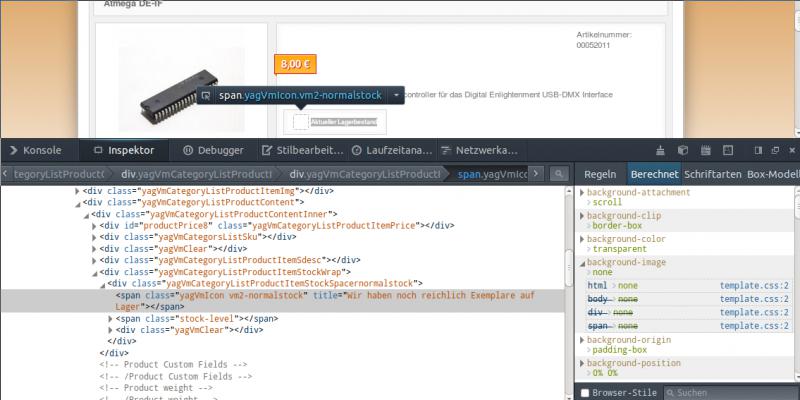Expand the background-attachment property
Screen dimensions: 800x400
point(582,192)
